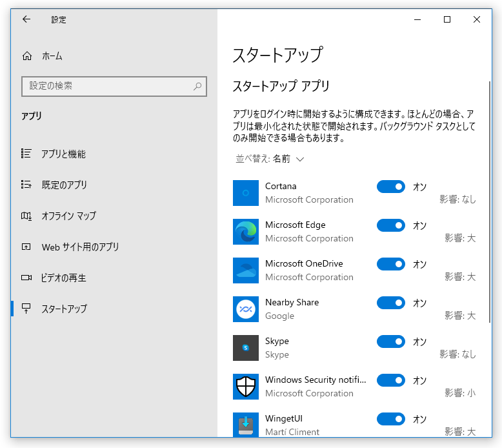The width and height of the screenshot is (502, 448).
Task: Open the ホーム home icon
Action: (x=27, y=56)
